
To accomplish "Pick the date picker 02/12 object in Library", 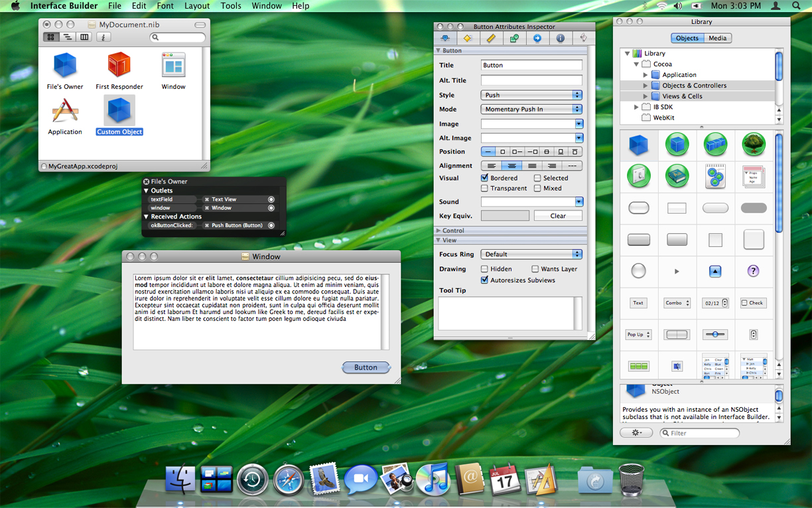I will pyautogui.click(x=715, y=303).
